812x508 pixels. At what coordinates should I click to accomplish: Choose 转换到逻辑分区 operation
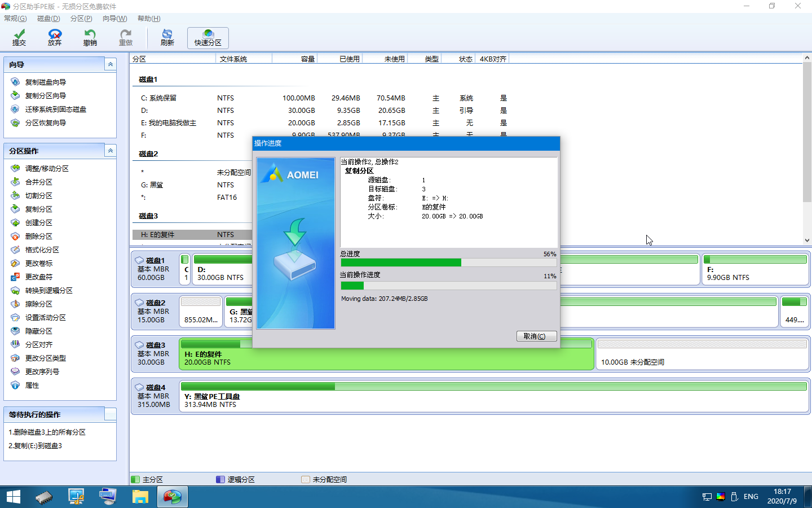(x=48, y=290)
